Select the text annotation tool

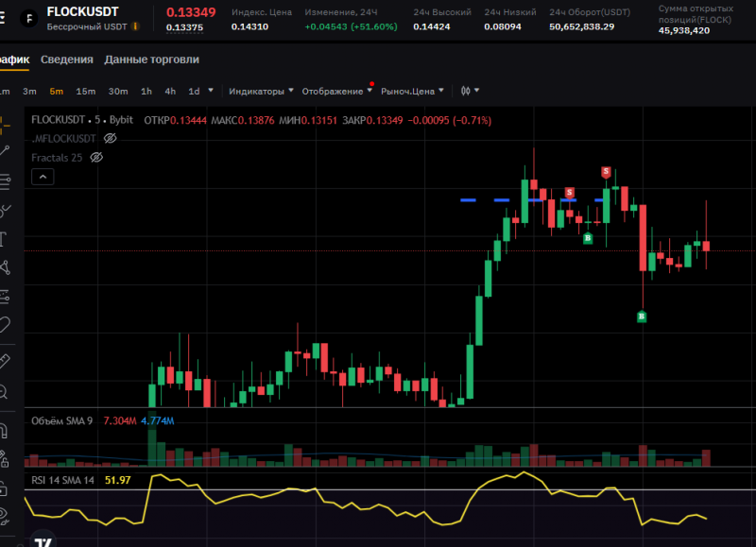coord(4,239)
